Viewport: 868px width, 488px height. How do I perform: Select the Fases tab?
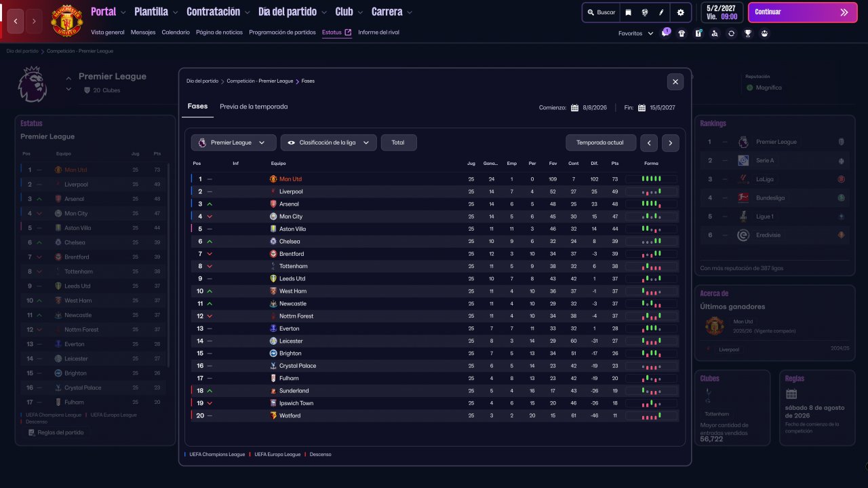click(197, 107)
